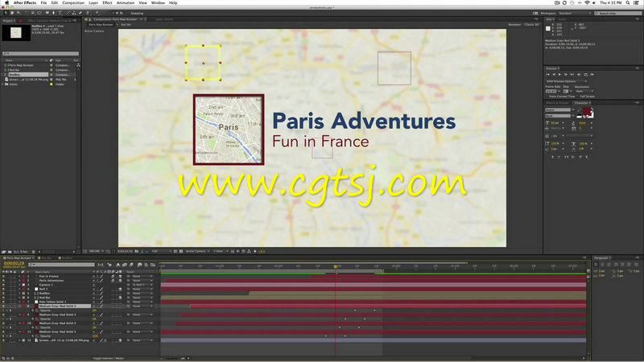Jump to first frame in the Preview panel
The width and height of the screenshot is (644, 362).
tap(548, 74)
